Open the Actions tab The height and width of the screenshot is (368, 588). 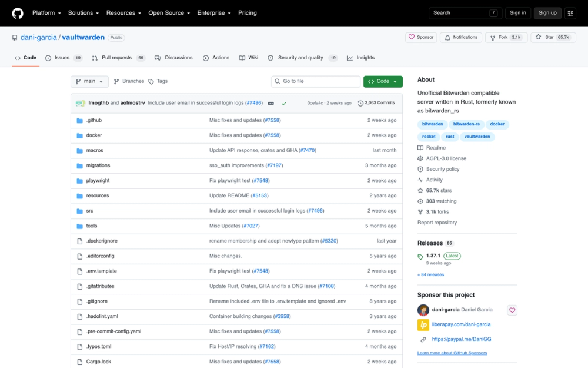tap(216, 58)
